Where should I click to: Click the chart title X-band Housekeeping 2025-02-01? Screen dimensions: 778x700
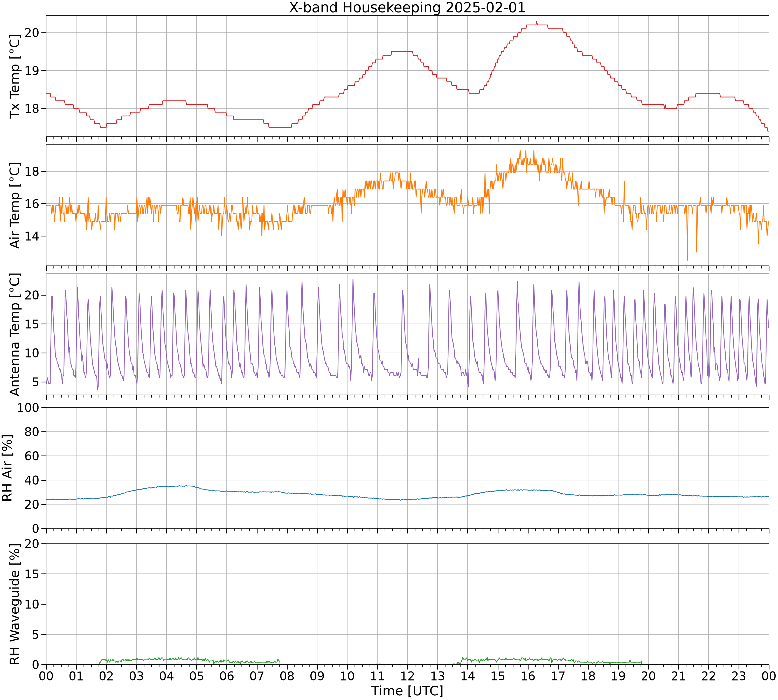pyautogui.click(x=407, y=7)
